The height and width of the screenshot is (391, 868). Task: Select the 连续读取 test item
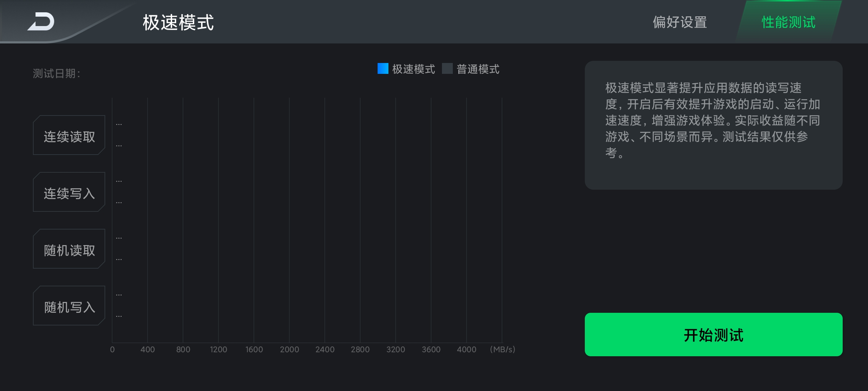(69, 135)
